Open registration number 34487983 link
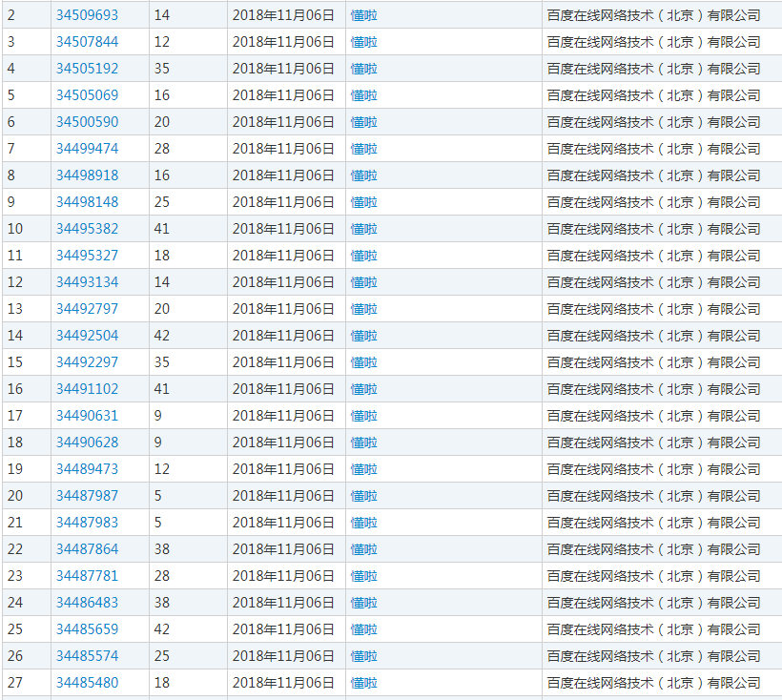Viewport: 782px width, 700px height. pyautogui.click(x=88, y=523)
